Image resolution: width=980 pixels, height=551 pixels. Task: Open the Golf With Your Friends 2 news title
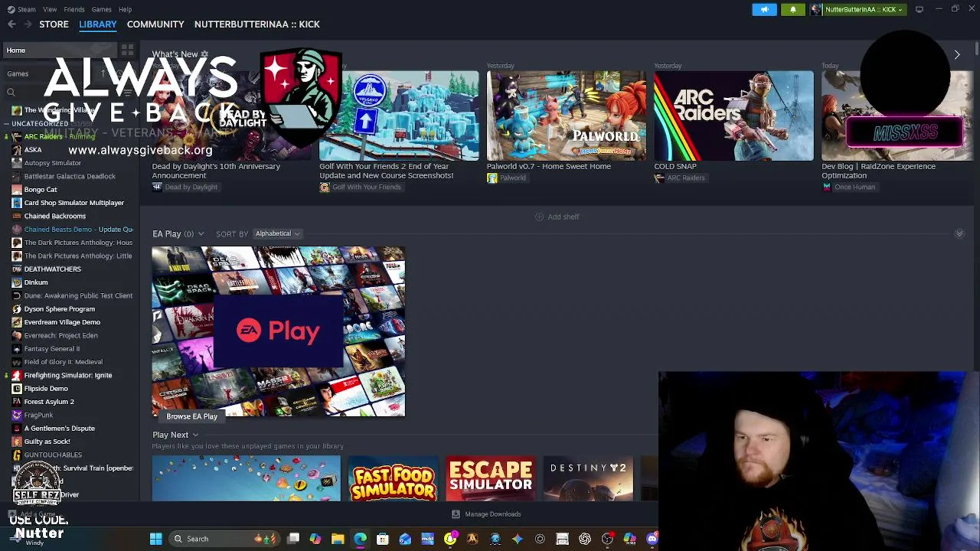[387, 171]
